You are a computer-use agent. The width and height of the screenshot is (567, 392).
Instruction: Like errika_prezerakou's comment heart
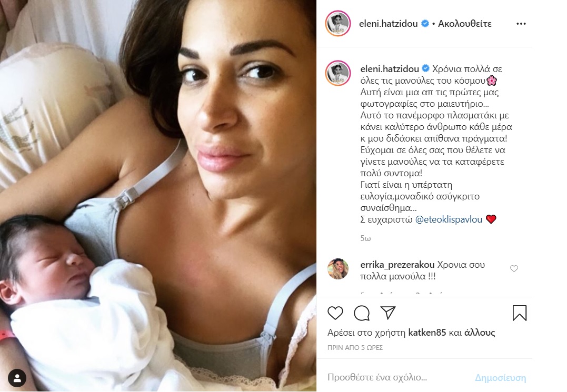point(514,268)
